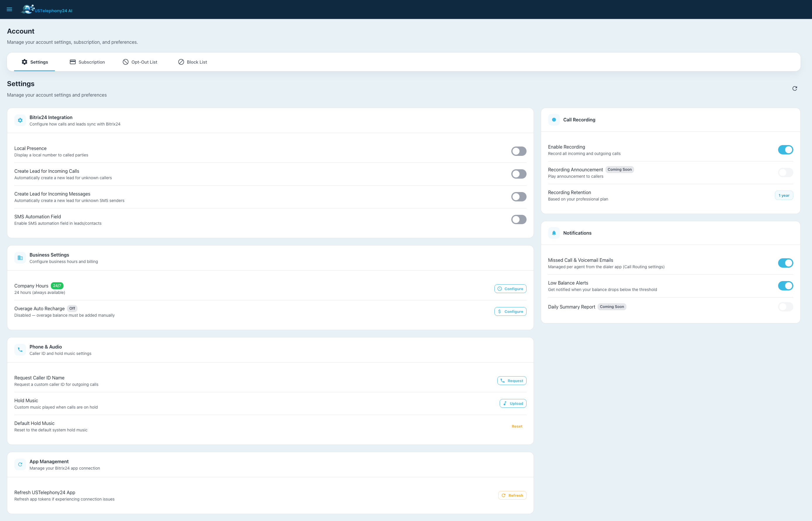This screenshot has width=812, height=521.
Task: Click the Phone & Audio handset icon
Action: pyautogui.click(x=20, y=350)
